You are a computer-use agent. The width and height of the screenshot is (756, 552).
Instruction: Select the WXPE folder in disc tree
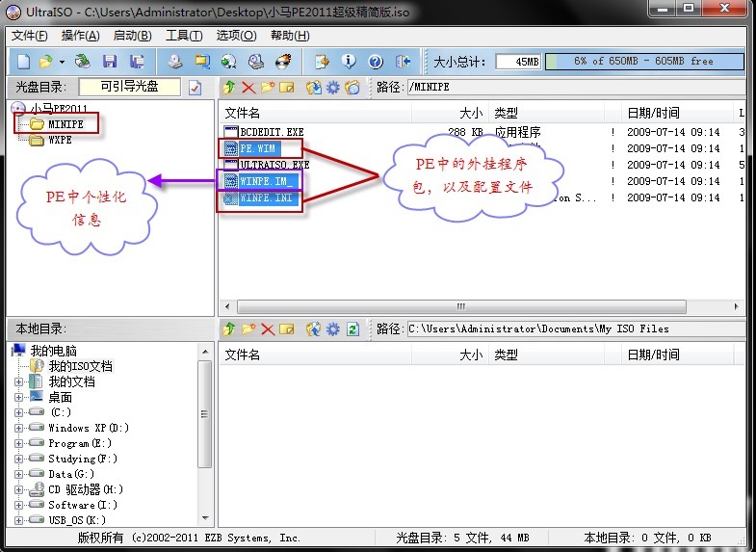pyautogui.click(x=51, y=140)
